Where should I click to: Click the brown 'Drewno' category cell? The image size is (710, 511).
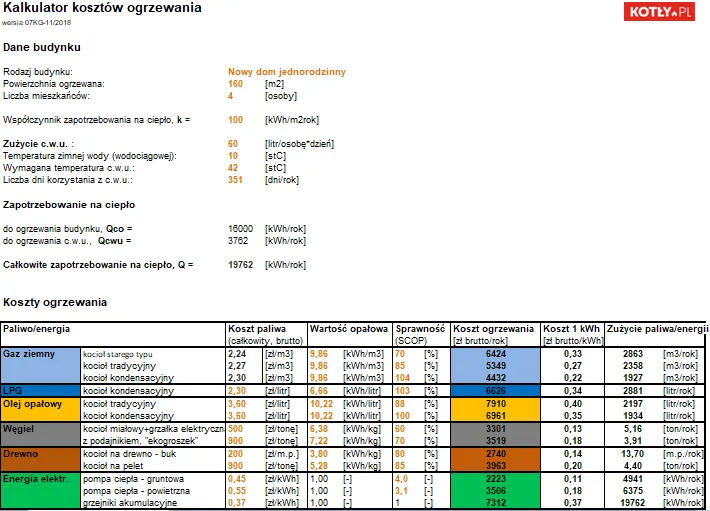click(x=40, y=459)
